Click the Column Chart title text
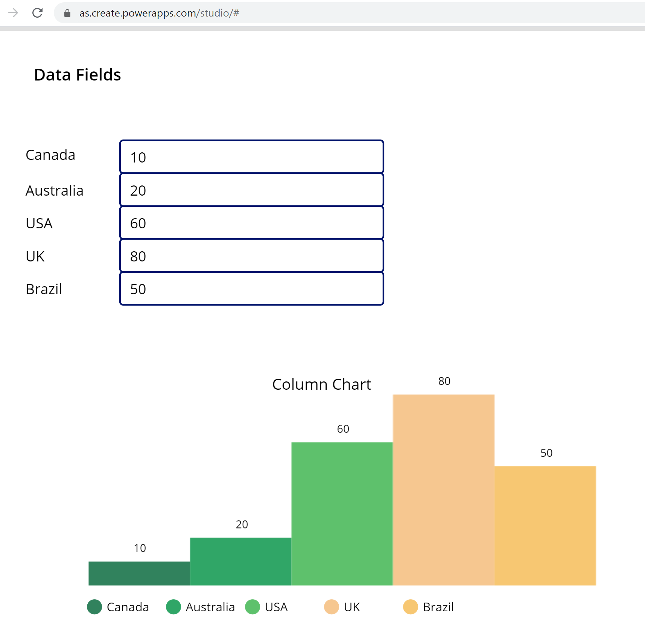The width and height of the screenshot is (645, 644). [x=321, y=384]
